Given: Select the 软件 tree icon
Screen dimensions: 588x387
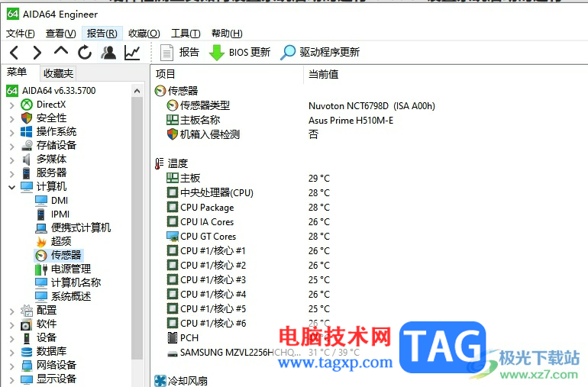Looking at the screenshot, I should tap(27, 324).
